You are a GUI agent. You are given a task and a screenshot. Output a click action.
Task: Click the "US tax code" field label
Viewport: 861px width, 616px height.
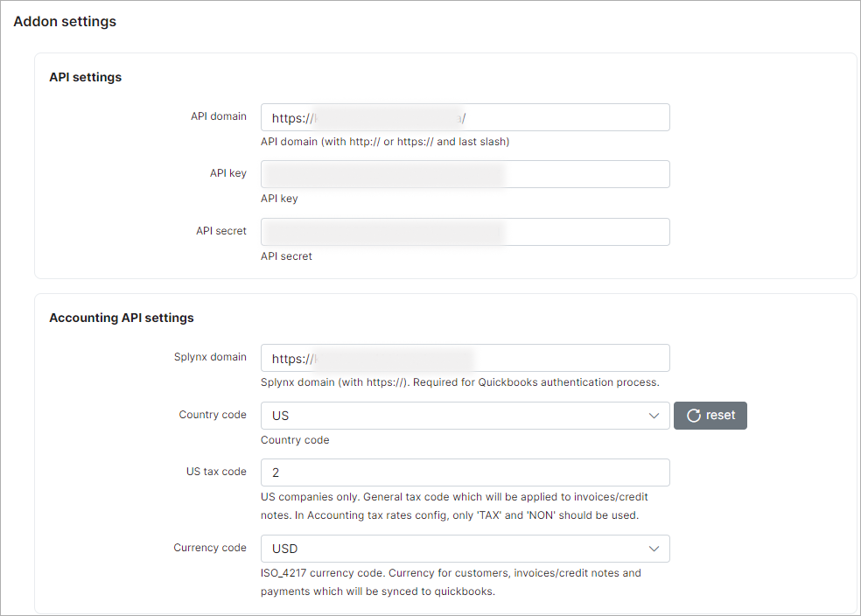(216, 472)
